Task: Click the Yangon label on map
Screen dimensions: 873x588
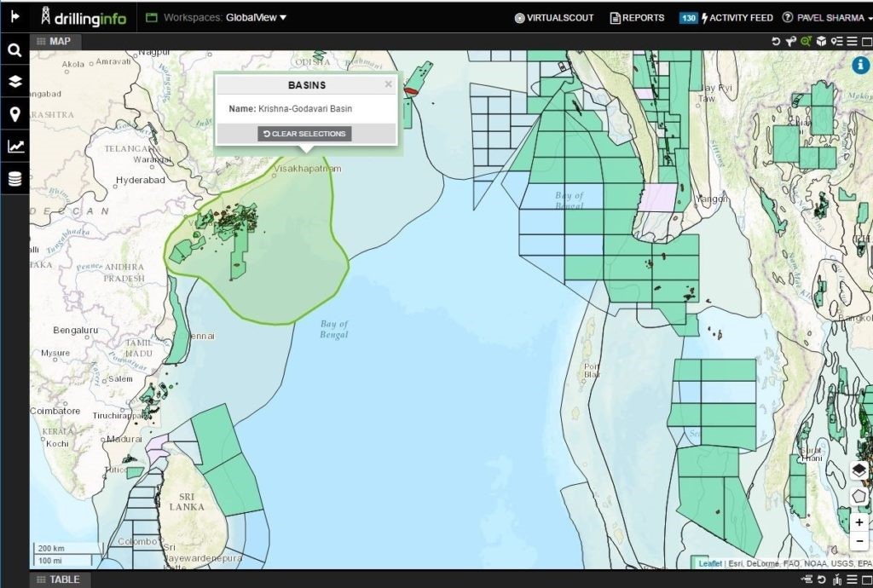Action: click(x=712, y=199)
